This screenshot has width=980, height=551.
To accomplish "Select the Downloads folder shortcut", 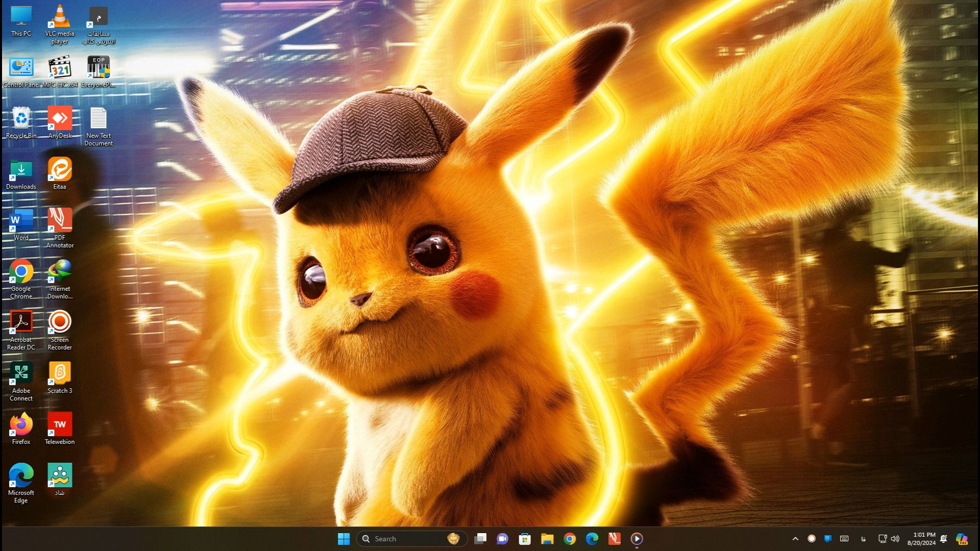I will click(x=21, y=174).
